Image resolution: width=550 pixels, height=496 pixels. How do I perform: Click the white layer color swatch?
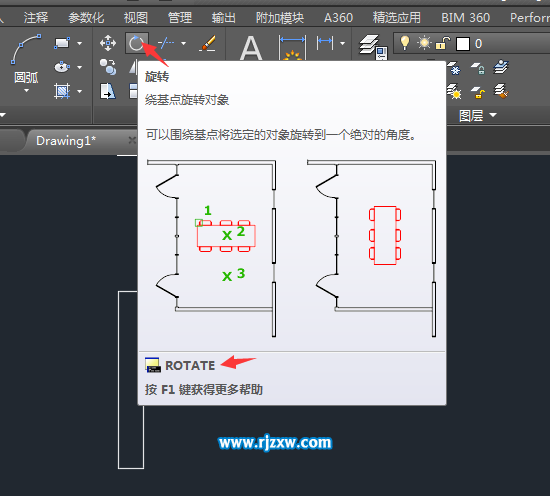tap(463, 44)
